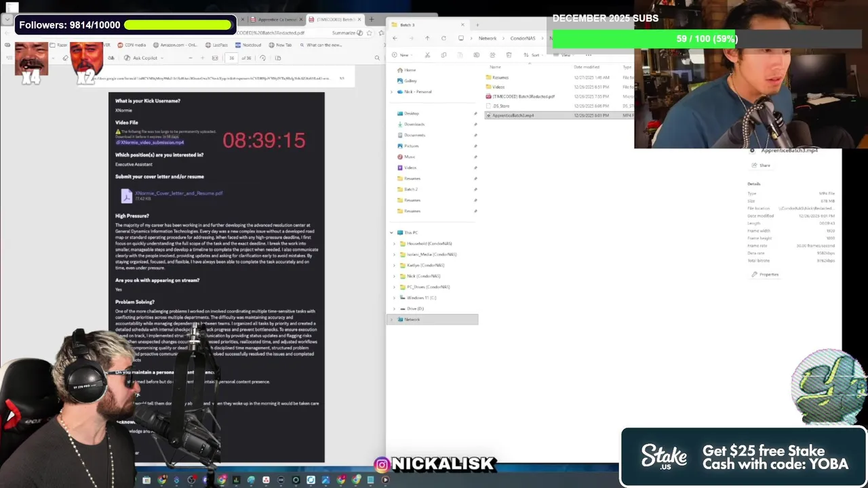Unpin Desktop using its pin icon

(x=475, y=113)
